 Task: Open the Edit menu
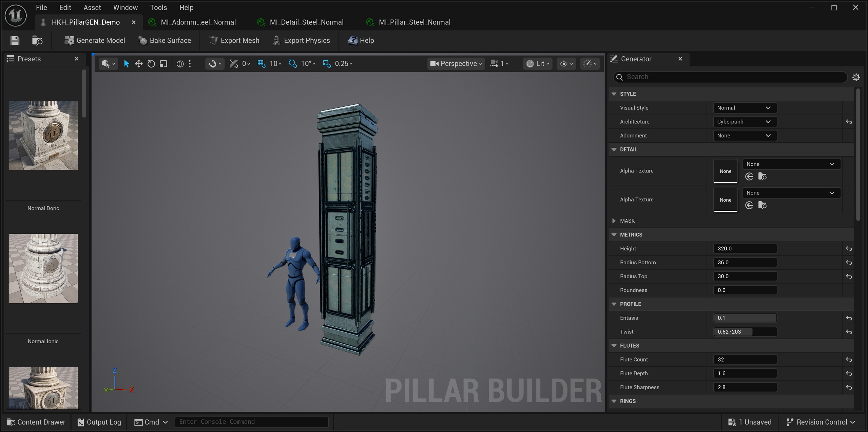65,7
